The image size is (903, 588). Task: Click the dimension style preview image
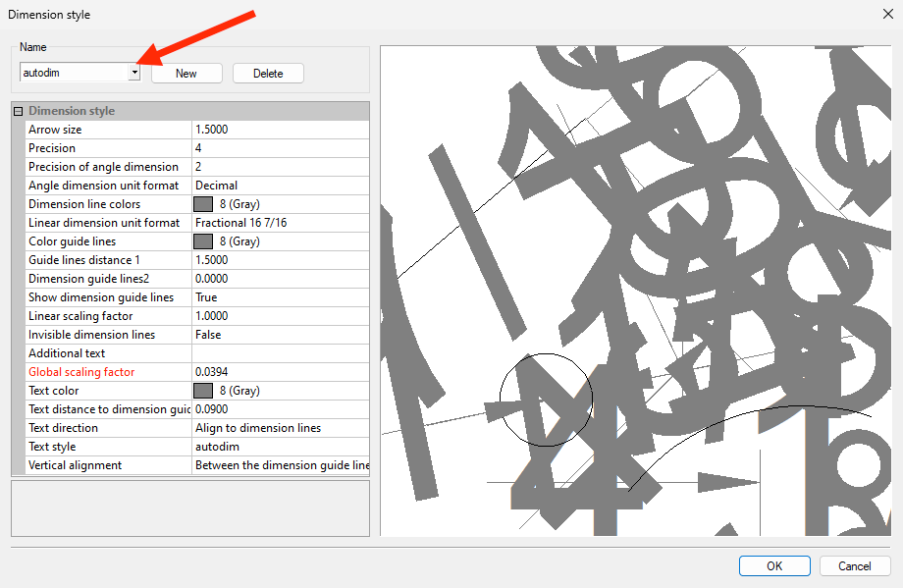pyautogui.click(x=636, y=291)
